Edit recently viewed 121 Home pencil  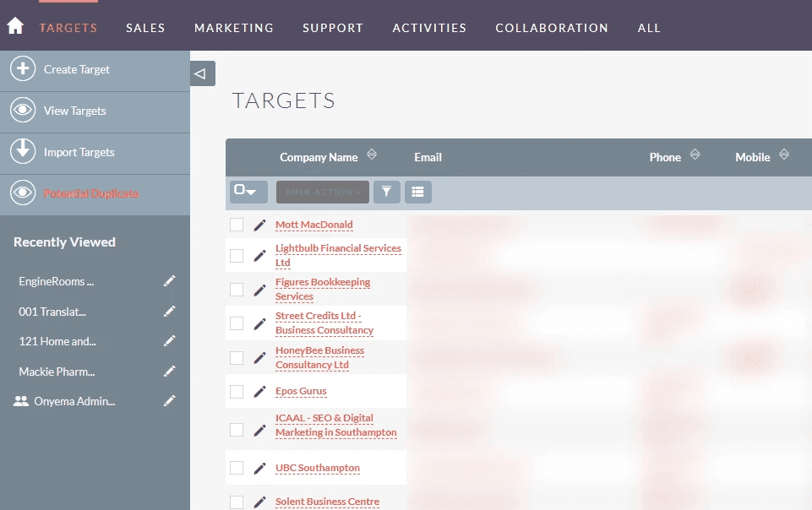pos(169,341)
